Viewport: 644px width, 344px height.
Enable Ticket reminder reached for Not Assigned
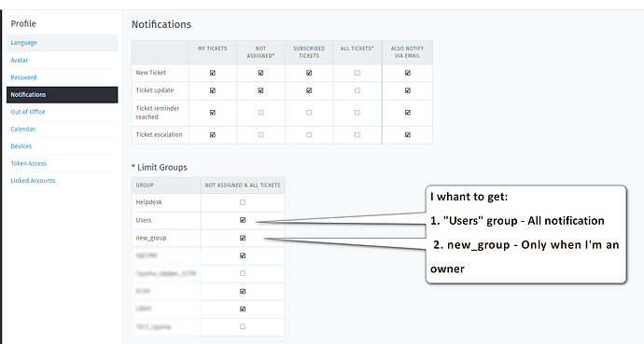(x=260, y=113)
